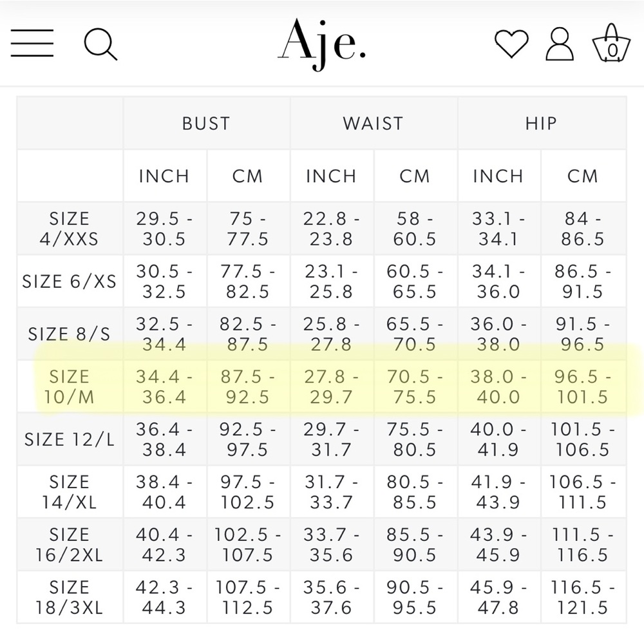Click the 116.5 - 121.5 hip CM cell
The image size is (644, 644).
(x=582, y=597)
